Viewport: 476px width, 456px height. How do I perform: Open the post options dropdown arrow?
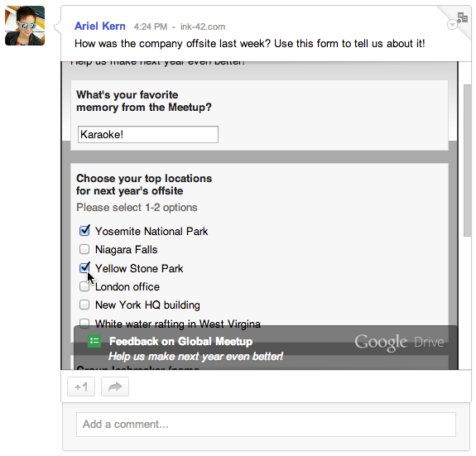452,24
